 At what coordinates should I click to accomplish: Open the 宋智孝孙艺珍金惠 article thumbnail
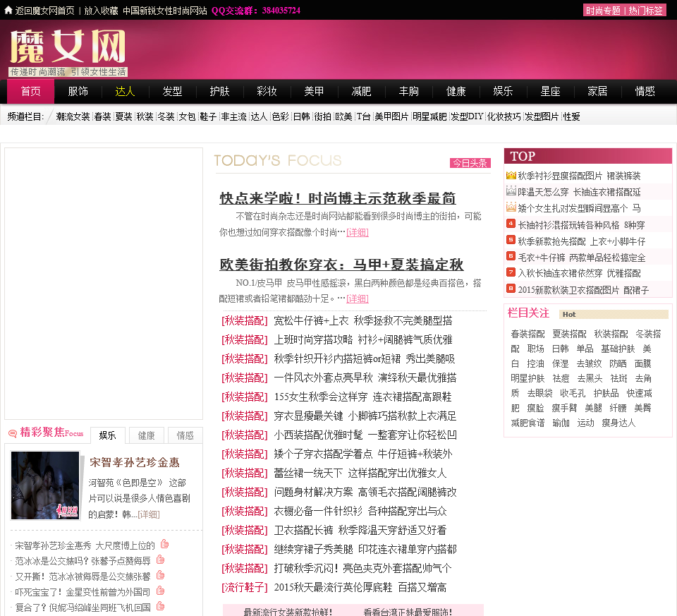point(45,485)
